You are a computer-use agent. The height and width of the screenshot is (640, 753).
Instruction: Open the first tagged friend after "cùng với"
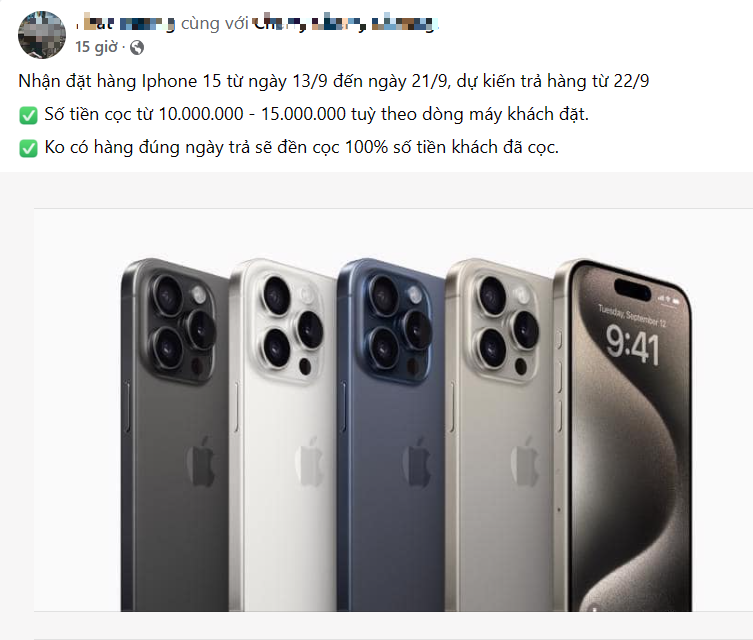279,24
